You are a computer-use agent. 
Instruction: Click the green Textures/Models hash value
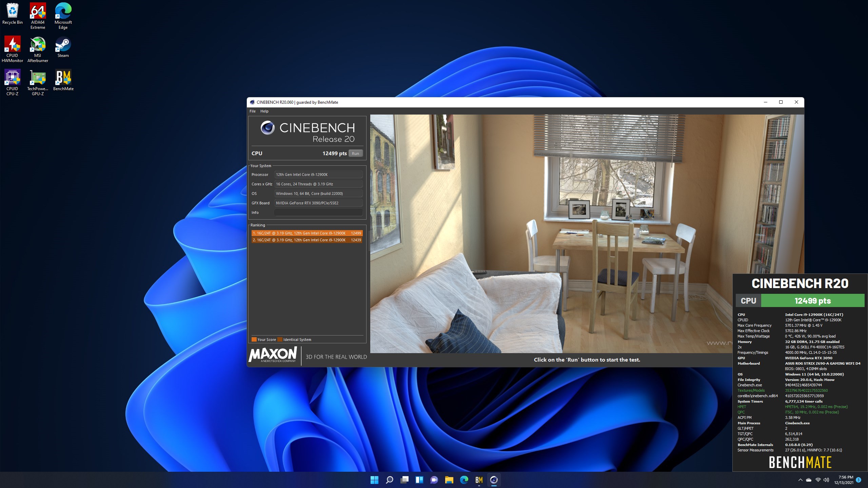click(x=806, y=390)
